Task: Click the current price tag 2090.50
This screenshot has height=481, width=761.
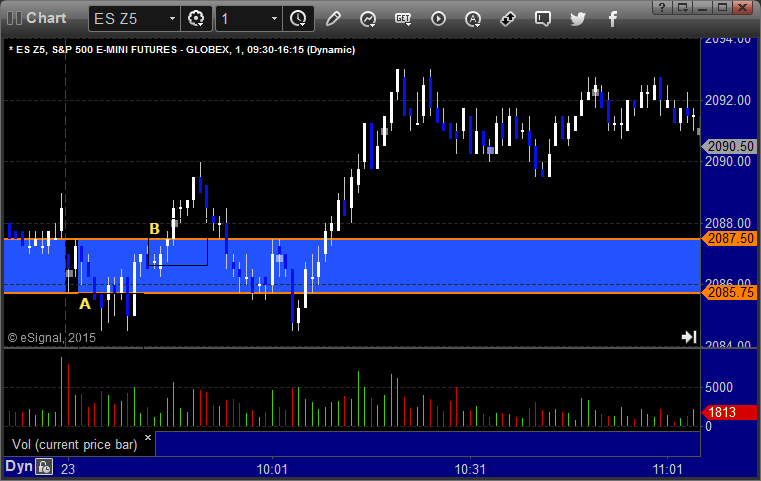Action: coord(729,146)
